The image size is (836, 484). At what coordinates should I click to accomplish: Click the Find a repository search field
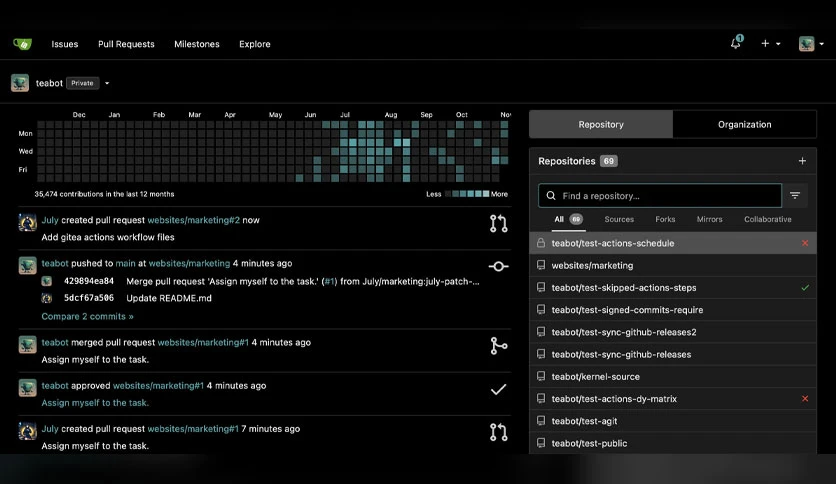coord(660,196)
